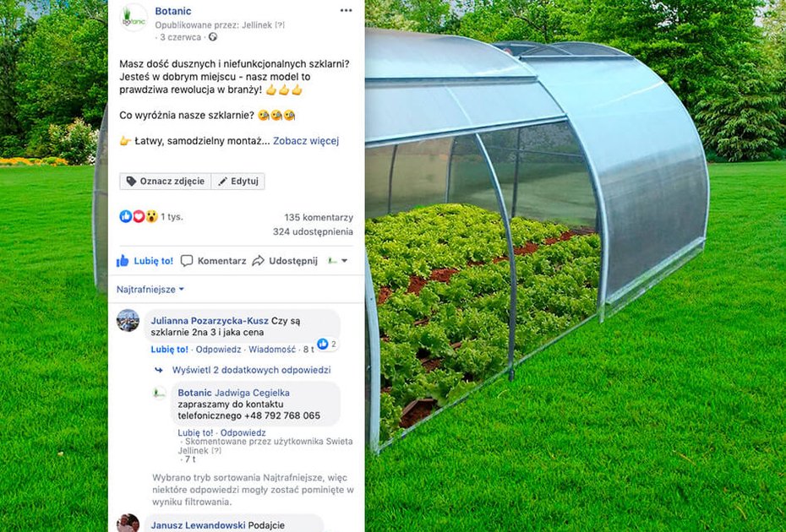The width and height of the screenshot is (786, 532).
Task: Open the 135 komentarzy link
Action: click(x=319, y=217)
